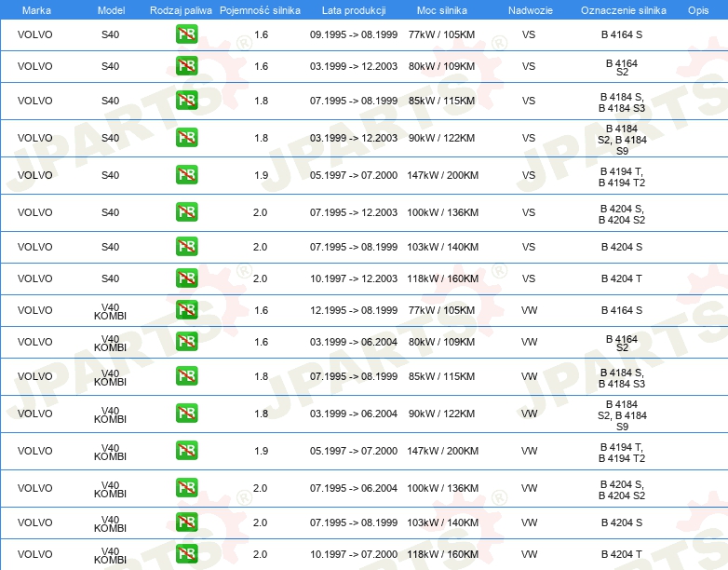The width and height of the screenshot is (728, 570).
Task: Click the Marka column header
Action: 36,10
